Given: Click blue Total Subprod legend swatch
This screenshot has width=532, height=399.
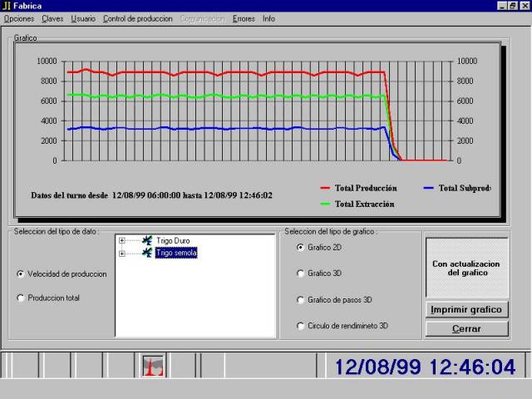Looking at the screenshot, I should pos(429,188).
